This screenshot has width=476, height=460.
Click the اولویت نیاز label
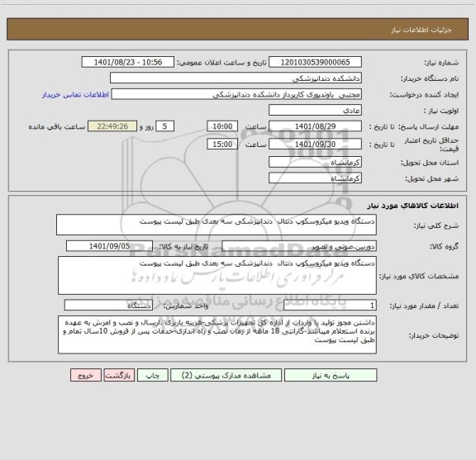coord(441,111)
